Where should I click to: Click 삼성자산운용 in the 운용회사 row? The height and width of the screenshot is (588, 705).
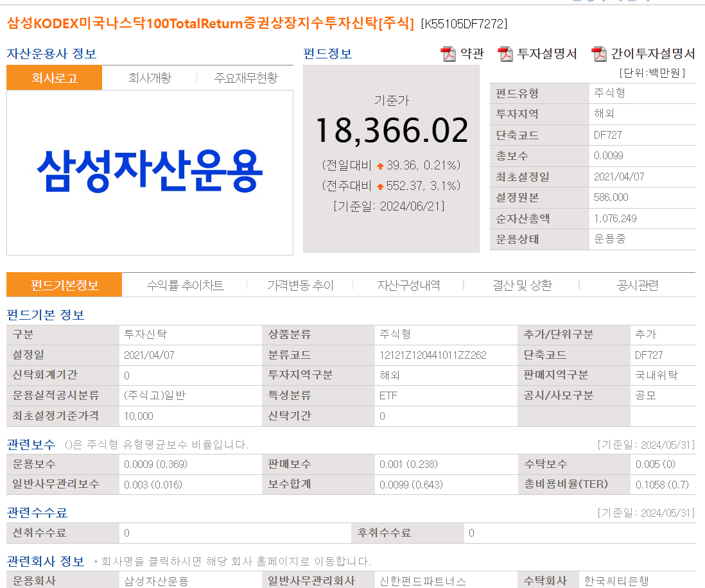156,581
